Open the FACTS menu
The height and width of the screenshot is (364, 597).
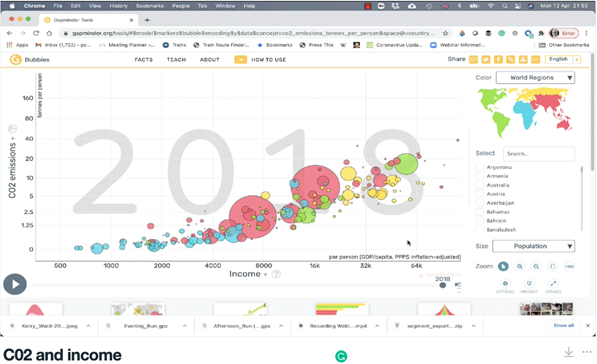click(x=144, y=60)
